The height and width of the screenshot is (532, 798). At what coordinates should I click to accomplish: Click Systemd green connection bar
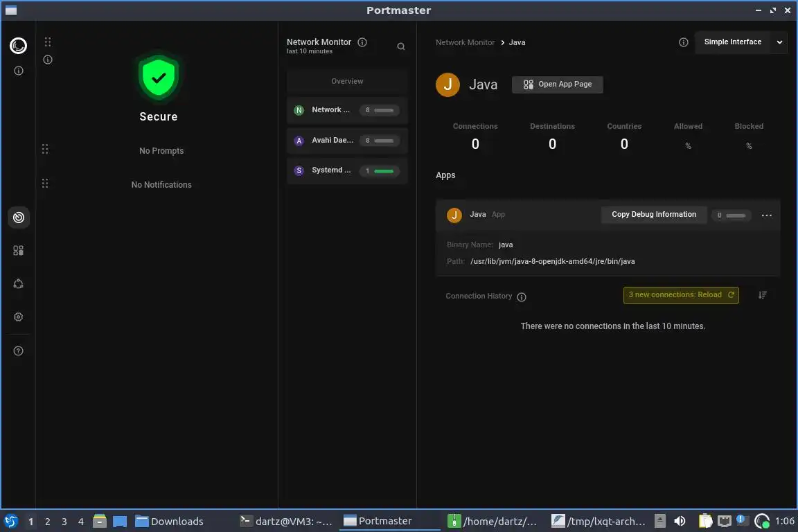384,171
